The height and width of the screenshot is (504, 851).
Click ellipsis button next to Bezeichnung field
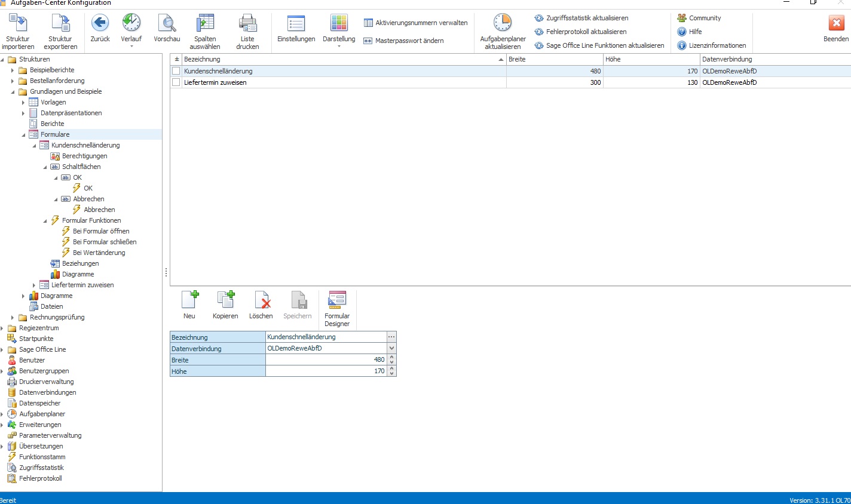coord(391,337)
